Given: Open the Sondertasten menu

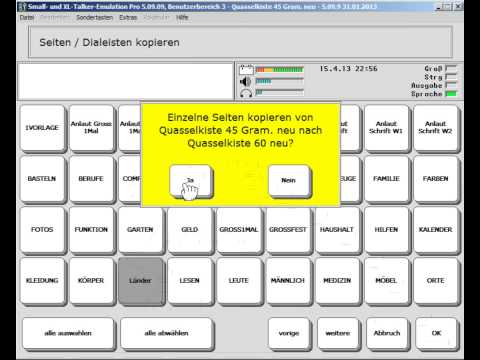Looking at the screenshot, I should tap(94, 17).
